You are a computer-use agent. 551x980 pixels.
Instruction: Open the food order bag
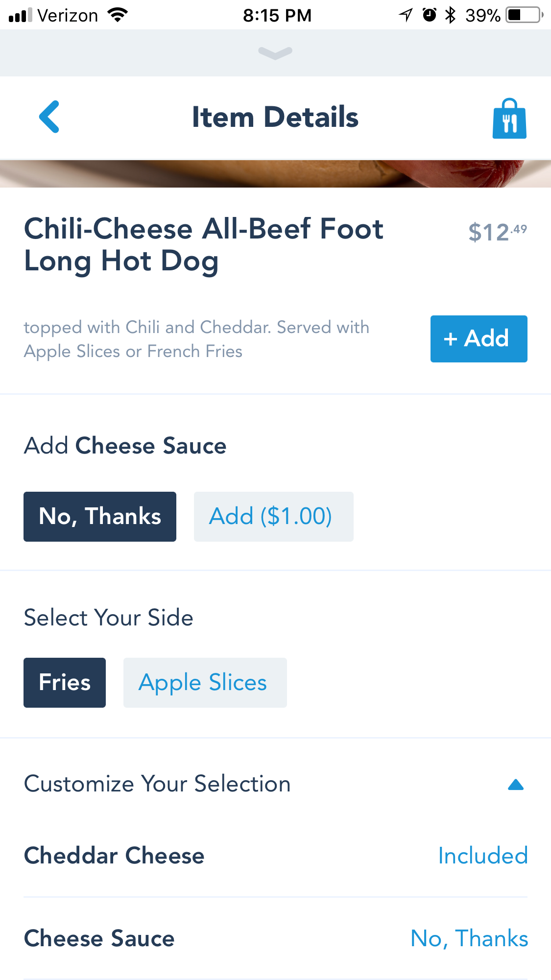(x=509, y=119)
